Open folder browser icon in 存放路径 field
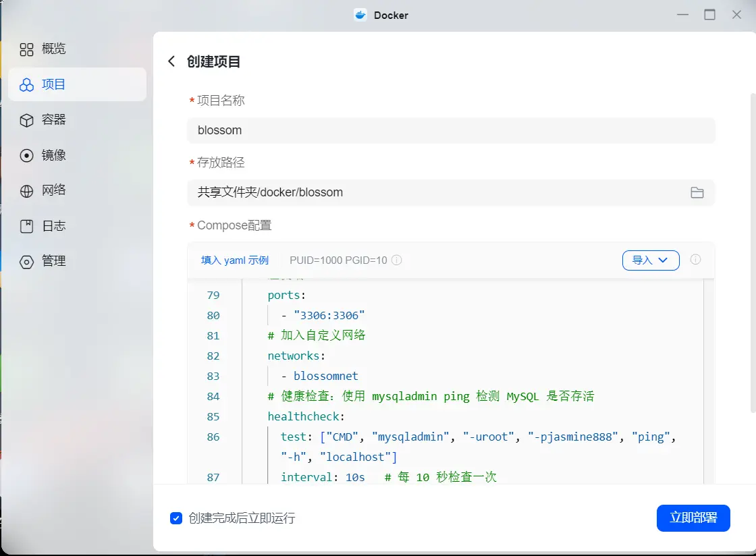The height and width of the screenshot is (556, 756). [697, 193]
